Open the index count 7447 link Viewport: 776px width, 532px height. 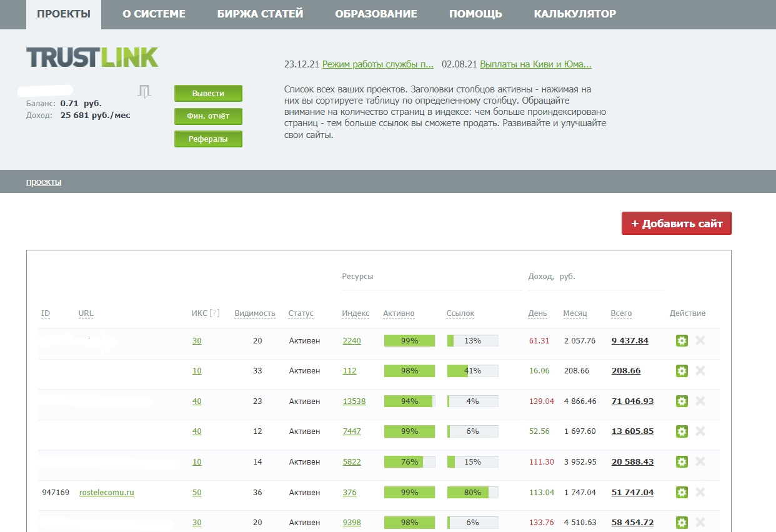coord(352,431)
